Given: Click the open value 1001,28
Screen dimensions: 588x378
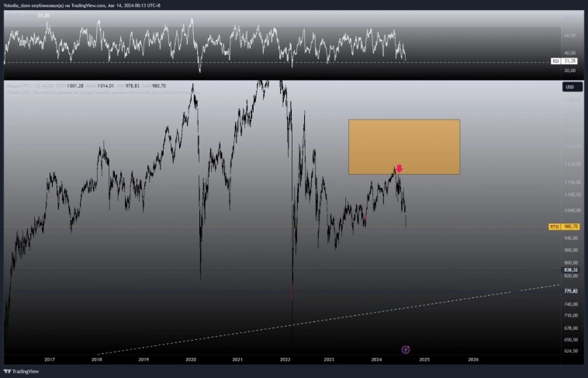Looking at the screenshot, I should click(75, 86).
